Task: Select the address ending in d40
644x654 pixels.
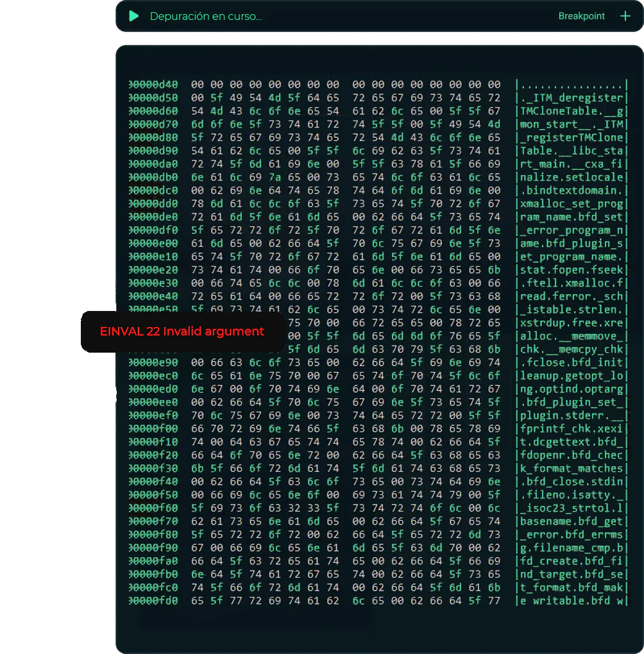Action: 153,85
